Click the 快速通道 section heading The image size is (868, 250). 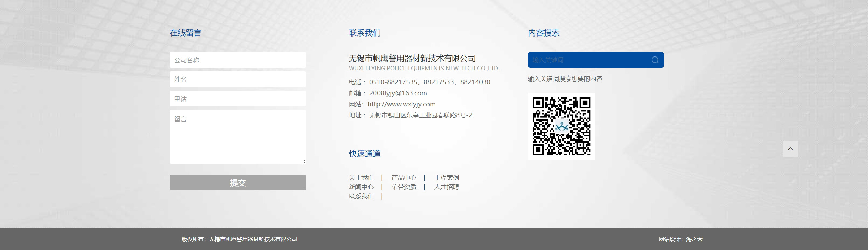pyautogui.click(x=365, y=154)
